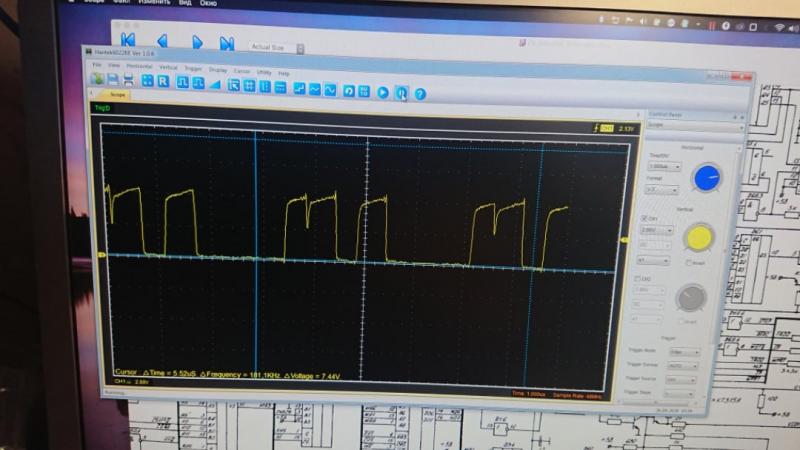This screenshot has height=450, width=800.
Task: Click the blue horizontal timebase knob
Action: [707, 178]
